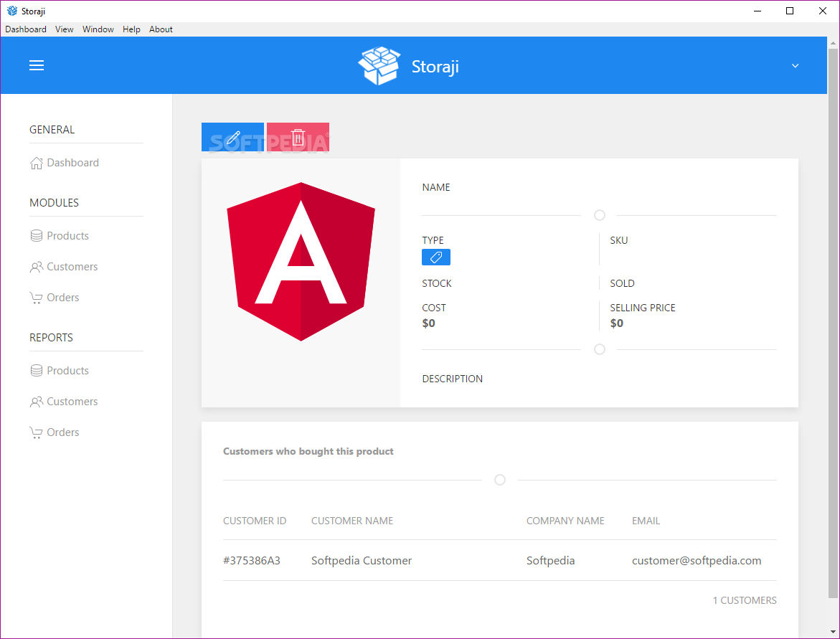Open the Dashboard link in the sidebar
Viewport: 840px width, 639px height.
(x=73, y=163)
